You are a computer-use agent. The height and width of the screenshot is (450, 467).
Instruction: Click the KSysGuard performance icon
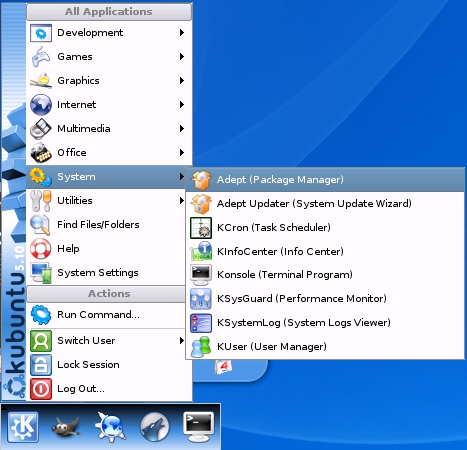[x=201, y=299]
